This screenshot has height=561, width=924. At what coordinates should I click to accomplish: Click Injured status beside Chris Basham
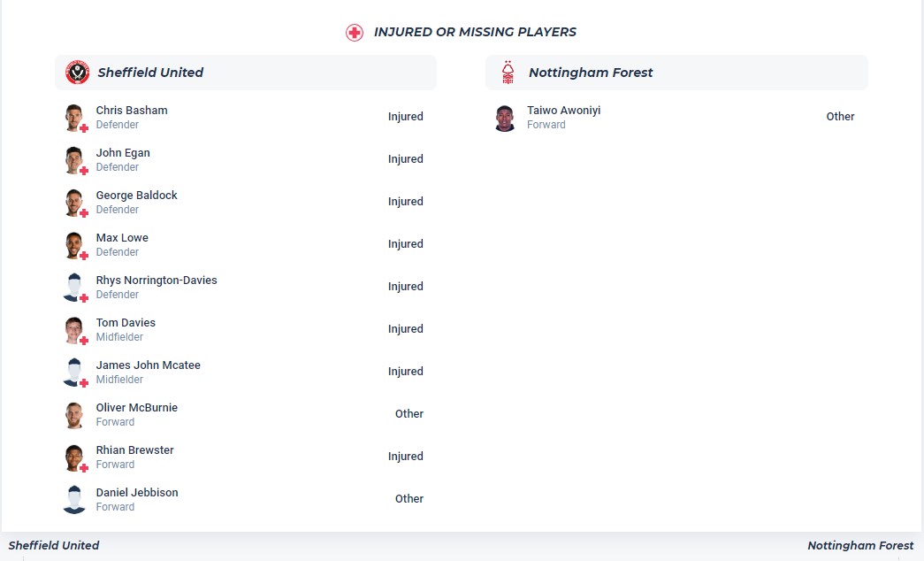tap(405, 117)
